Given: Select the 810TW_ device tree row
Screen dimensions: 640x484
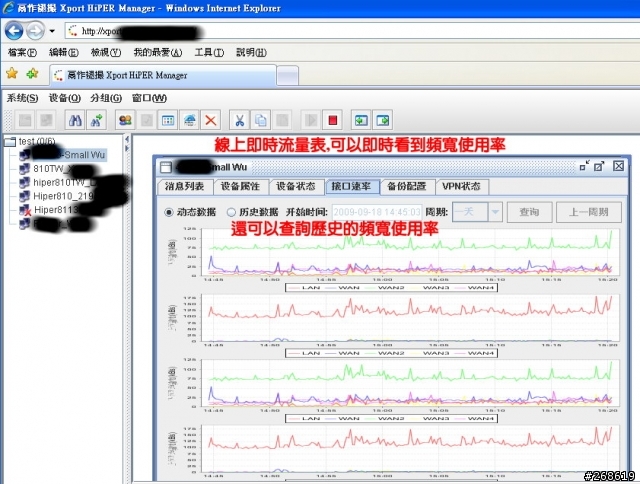Looking at the screenshot, I should [x=57, y=169].
